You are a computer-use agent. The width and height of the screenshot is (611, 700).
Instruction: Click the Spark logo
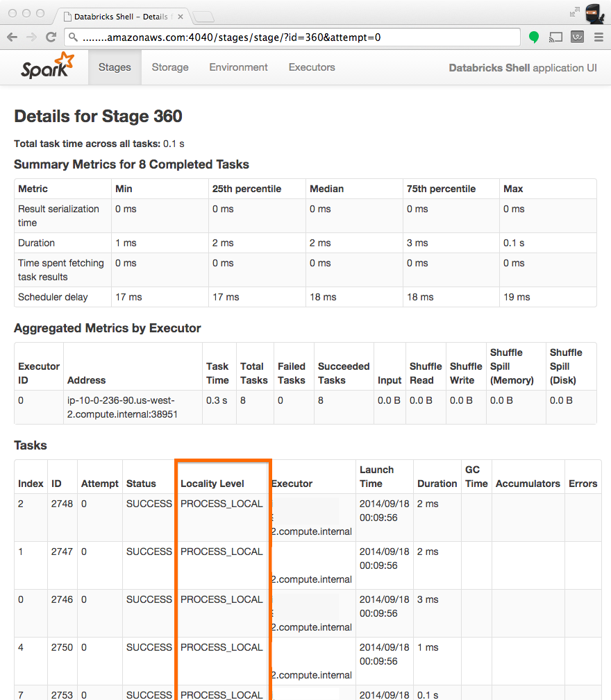pyautogui.click(x=47, y=66)
